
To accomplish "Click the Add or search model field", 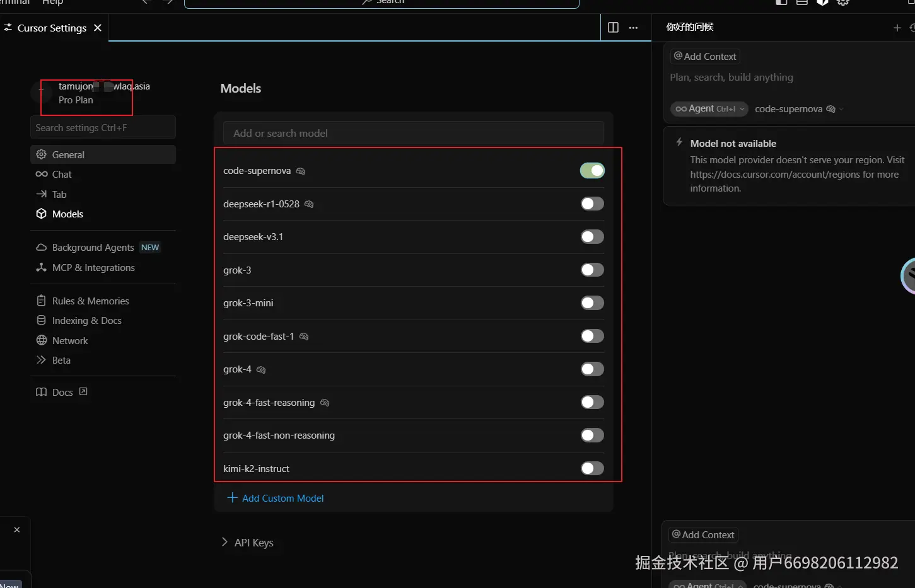I will tap(413, 133).
